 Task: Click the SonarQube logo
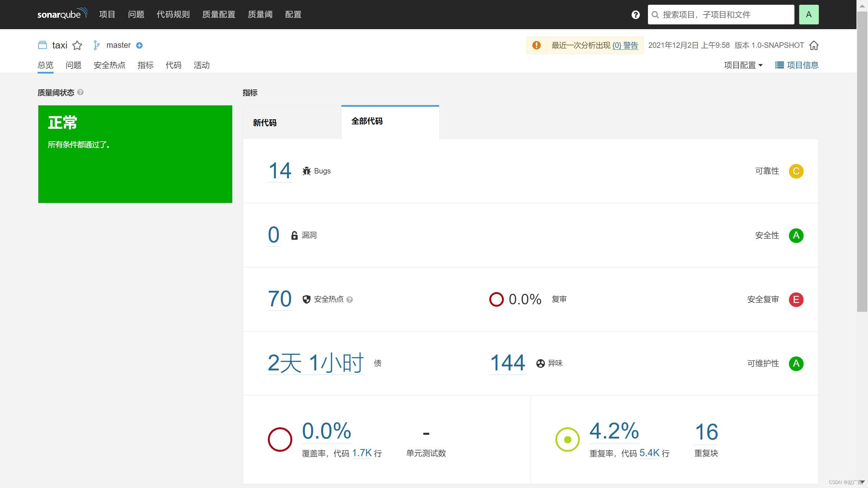point(62,14)
